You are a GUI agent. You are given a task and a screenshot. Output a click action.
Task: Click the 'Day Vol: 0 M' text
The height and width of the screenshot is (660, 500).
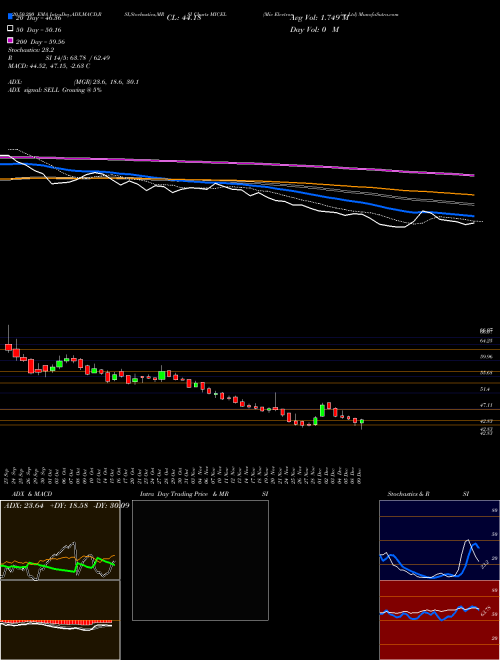314,29
